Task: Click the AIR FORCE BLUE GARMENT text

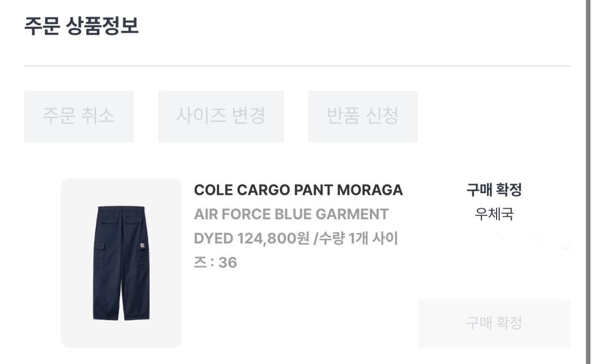Action: [291, 214]
